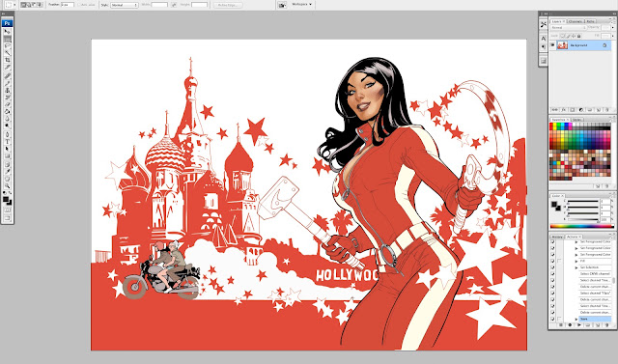Viewport: 618px width, 364px height.
Task: Select the Dodge tool
Action: pyautogui.click(x=8, y=126)
